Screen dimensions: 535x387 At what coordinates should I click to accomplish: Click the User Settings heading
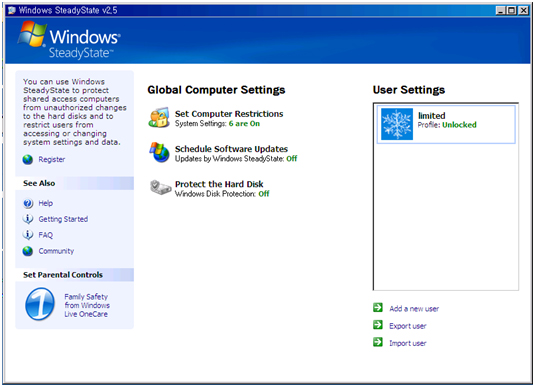point(409,90)
